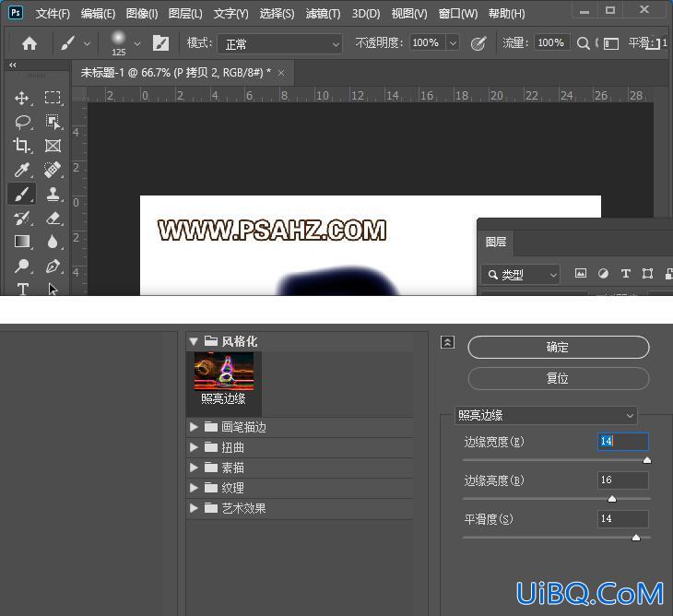Select the Blur tool
This screenshot has height=616, width=673.
point(53,242)
